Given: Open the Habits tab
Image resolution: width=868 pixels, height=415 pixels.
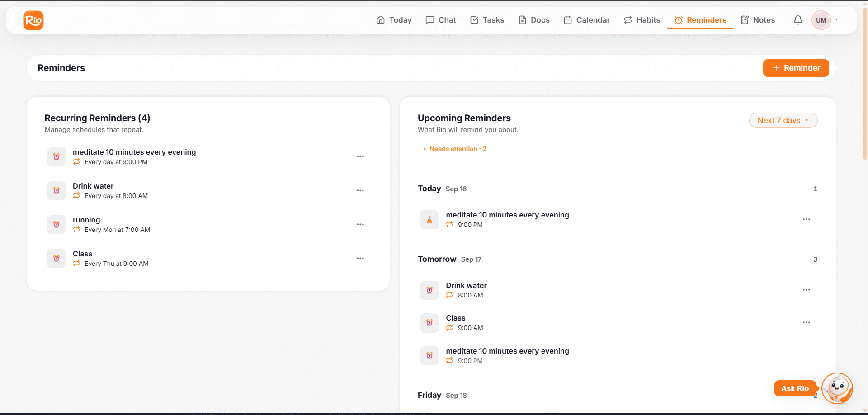Looking at the screenshot, I should pyautogui.click(x=642, y=20).
